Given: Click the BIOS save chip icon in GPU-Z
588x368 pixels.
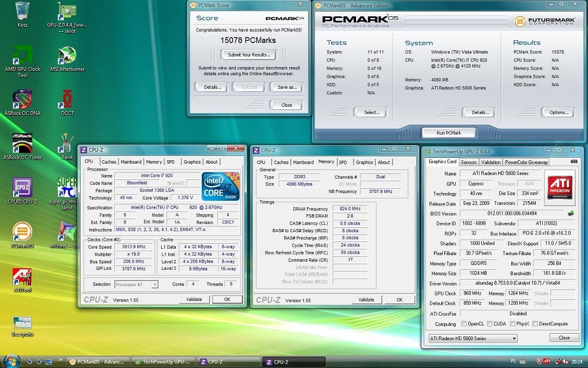Looking at the screenshot, I should [x=571, y=213].
